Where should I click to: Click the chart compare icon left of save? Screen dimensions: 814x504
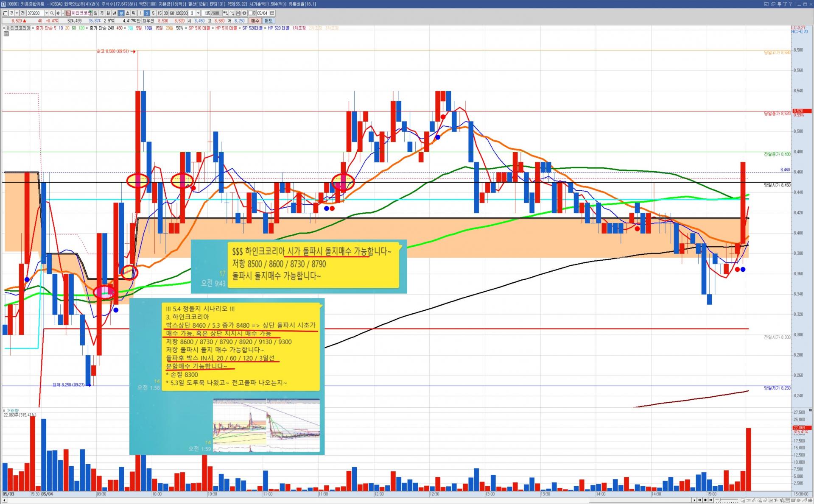(x=232, y=13)
